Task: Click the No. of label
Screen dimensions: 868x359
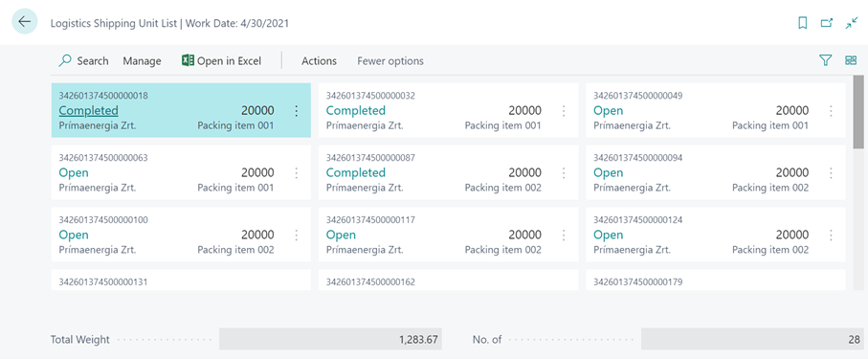Action: click(487, 339)
